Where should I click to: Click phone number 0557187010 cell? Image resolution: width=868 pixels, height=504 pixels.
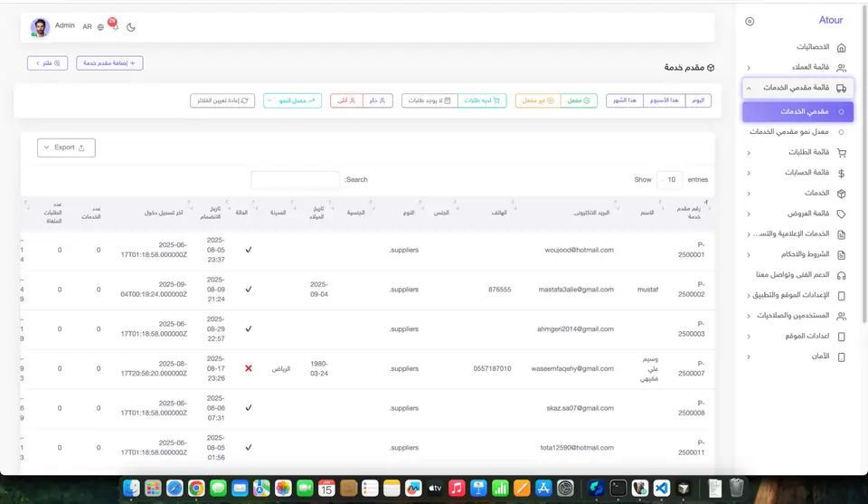coord(492,369)
